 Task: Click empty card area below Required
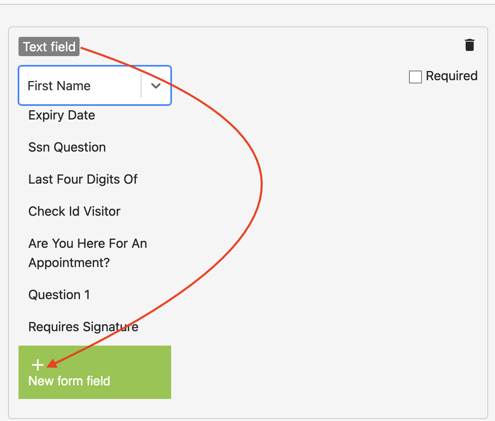(367, 233)
